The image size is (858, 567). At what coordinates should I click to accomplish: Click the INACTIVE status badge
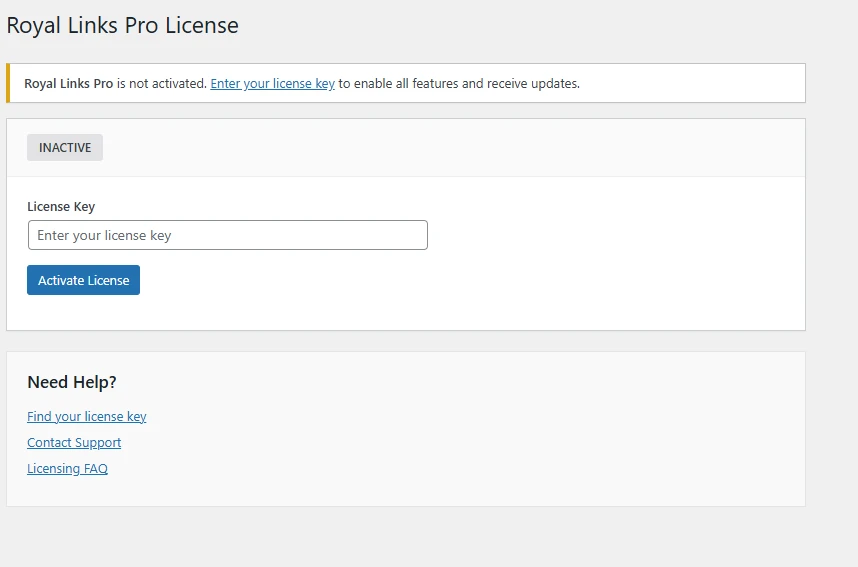(x=65, y=148)
